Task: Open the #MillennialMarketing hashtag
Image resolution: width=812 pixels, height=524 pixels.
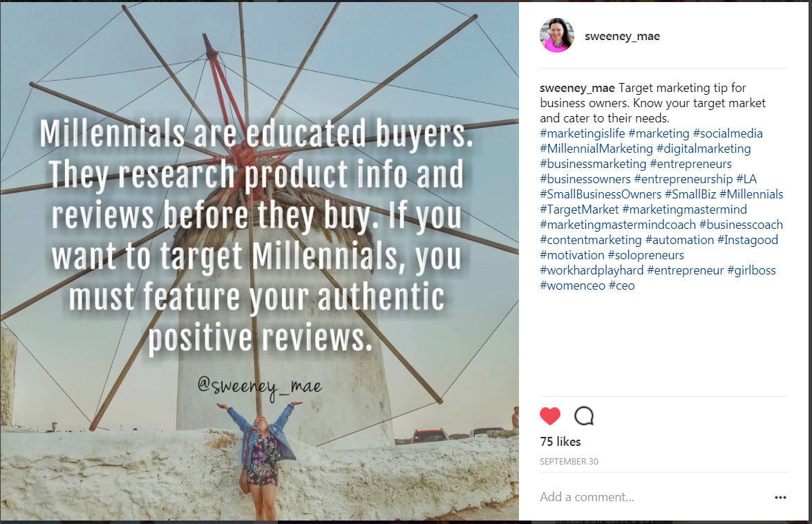Action: [596, 149]
